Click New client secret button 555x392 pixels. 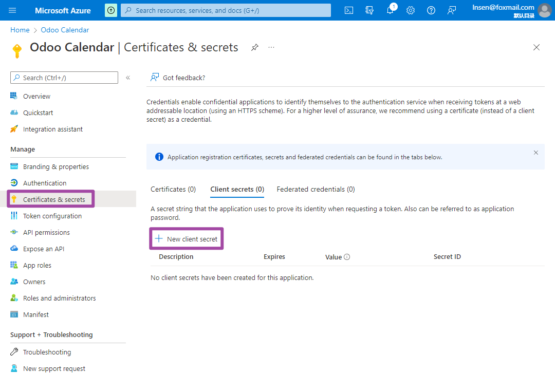[x=187, y=239]
